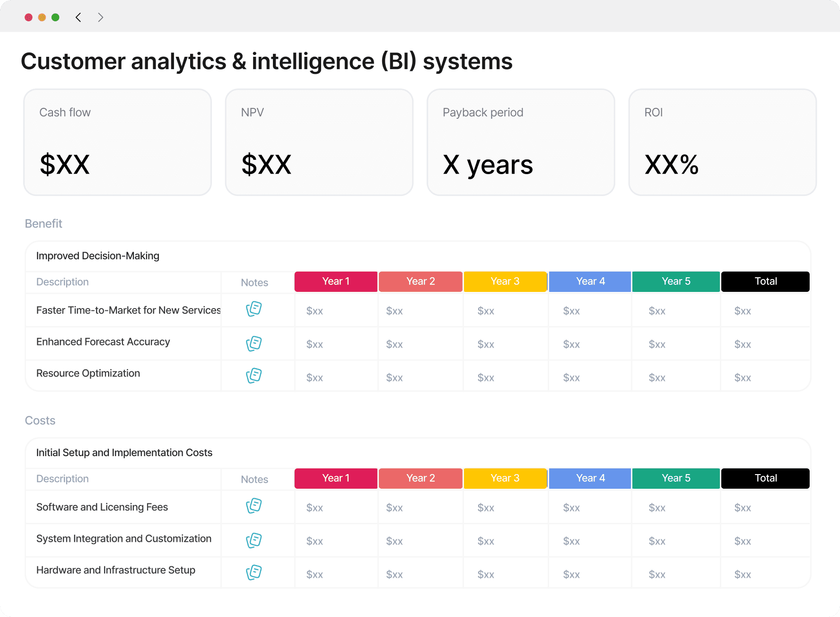
Task: Click the Initial Setup and Implementation Costs header
Action: pos(124,452)
